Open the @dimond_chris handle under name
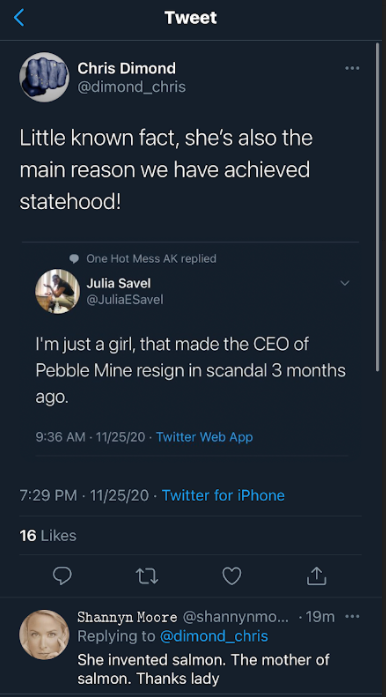Image resolution: width=386 pixels, height=697 pixels. pos(132,87)
